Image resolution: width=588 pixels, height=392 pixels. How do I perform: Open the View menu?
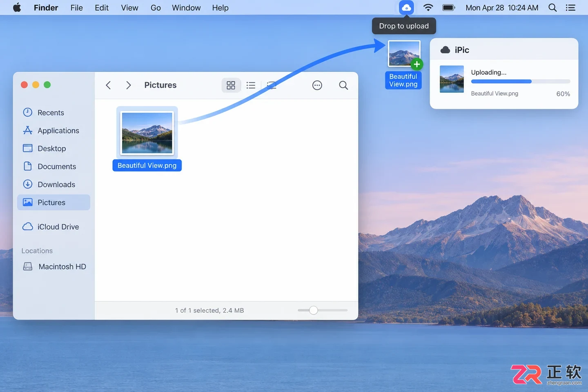tap(129, 7)
